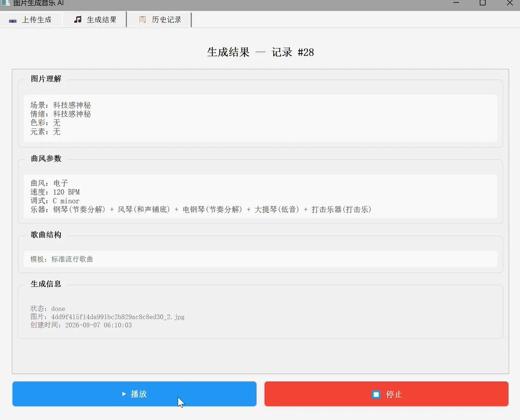Stop the music with the red 停止 button
The width and height of the screenshot is (520, 420).
coord(387,394)
